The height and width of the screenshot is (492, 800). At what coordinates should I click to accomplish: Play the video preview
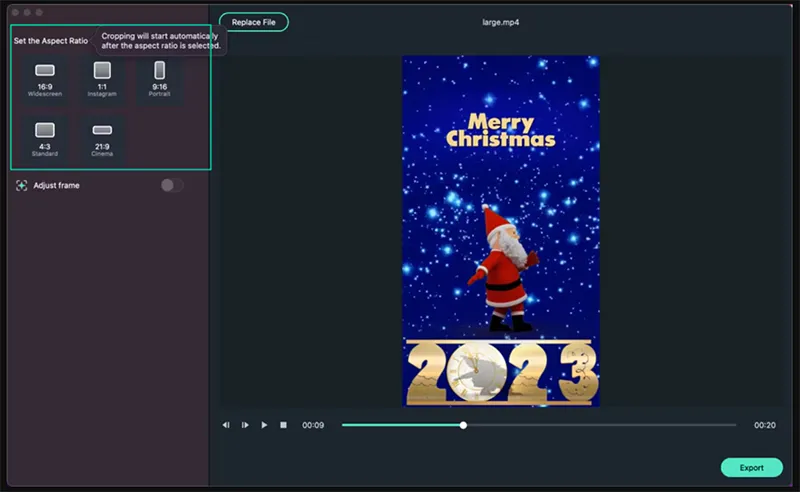click(x=264, y=425)
